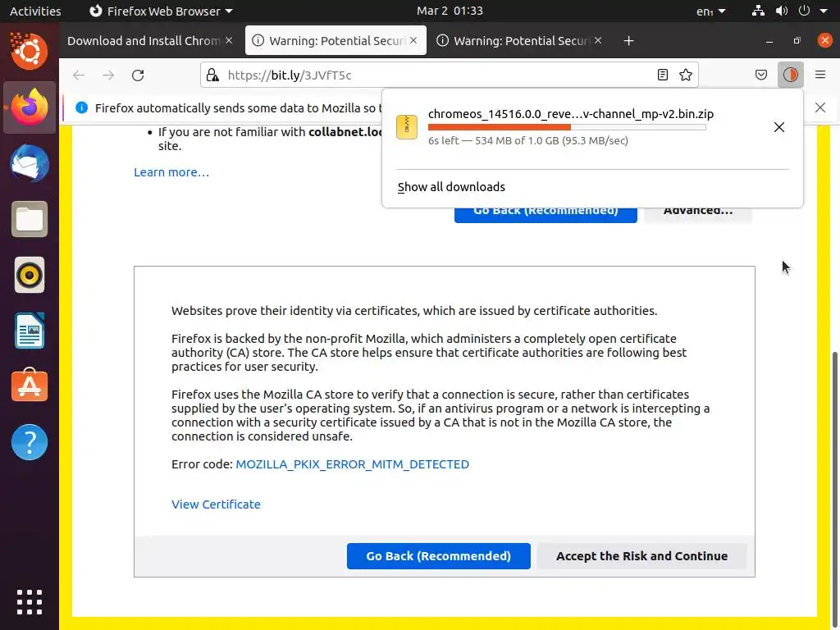840x630 pixels.
Task: Open Ubuntu Software store from dock
Action: [x=29, y=386]
